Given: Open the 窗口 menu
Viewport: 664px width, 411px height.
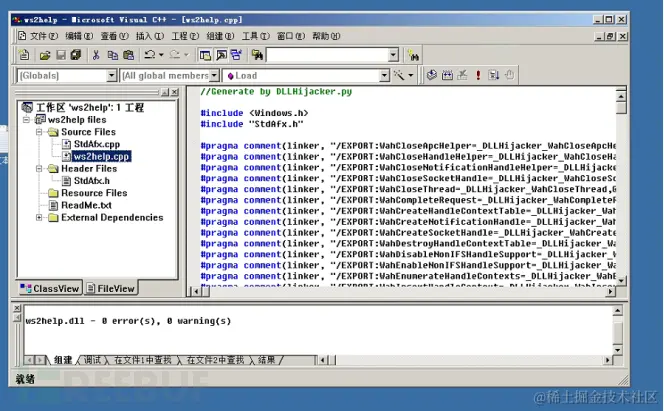Looking at the screenshot, I should [291, 36].
